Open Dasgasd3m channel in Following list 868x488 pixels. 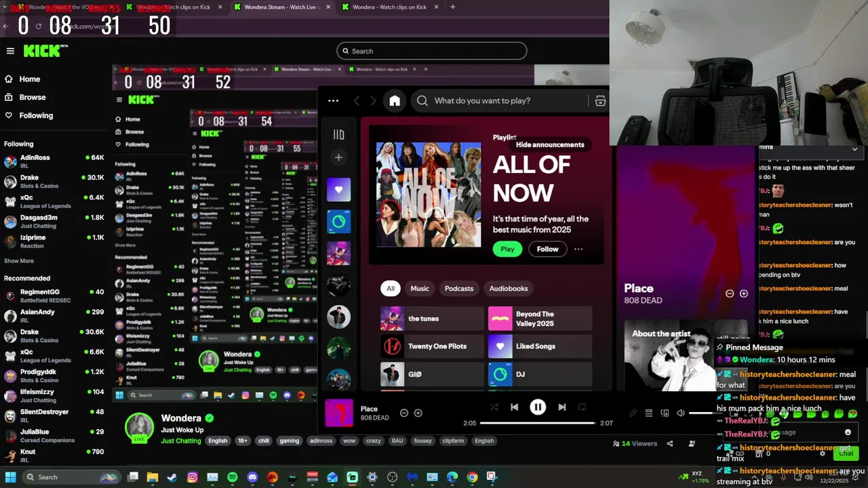pyautogui.click(x=54, y=222)
